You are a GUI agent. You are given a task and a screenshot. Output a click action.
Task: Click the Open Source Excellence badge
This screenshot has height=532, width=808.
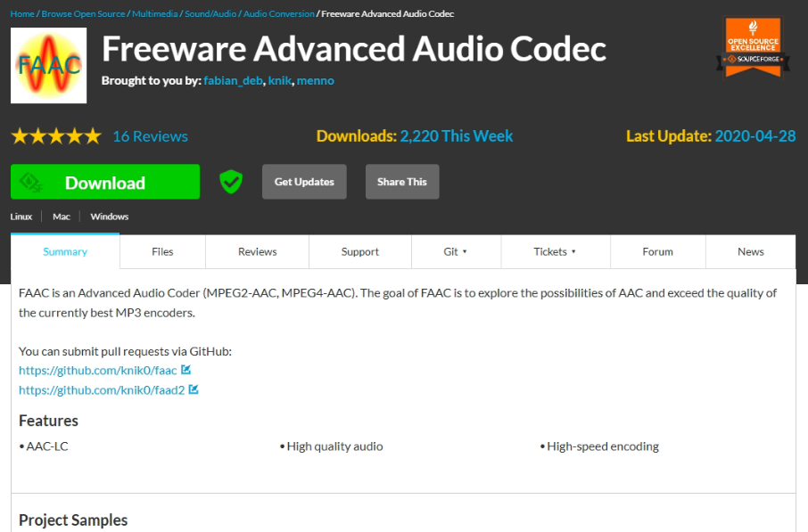click(x=753, y=47)
